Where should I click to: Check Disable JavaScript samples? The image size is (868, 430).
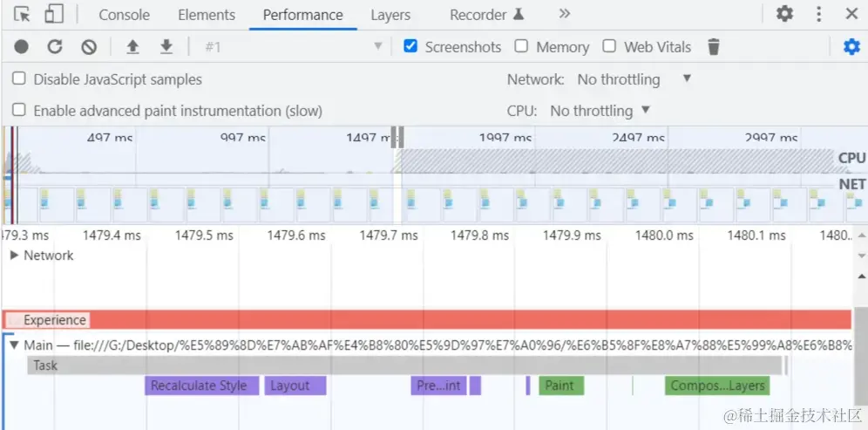point(19,78)
